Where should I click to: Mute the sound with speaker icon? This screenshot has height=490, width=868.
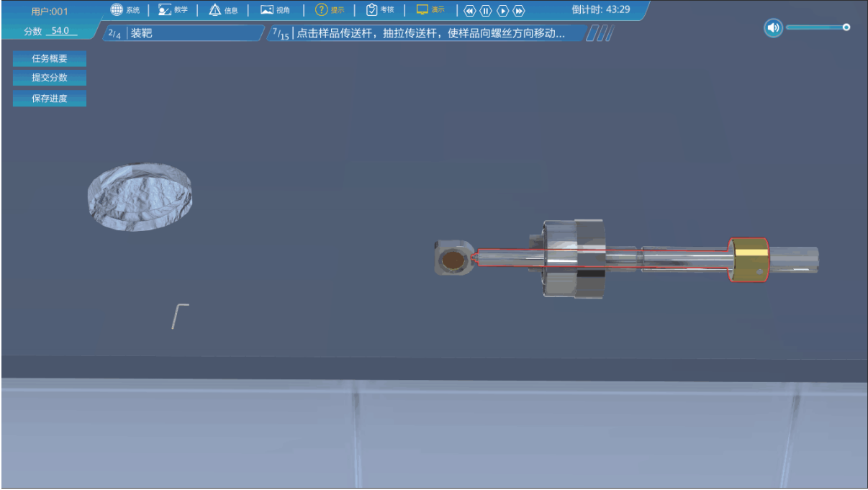click(773, 28)
